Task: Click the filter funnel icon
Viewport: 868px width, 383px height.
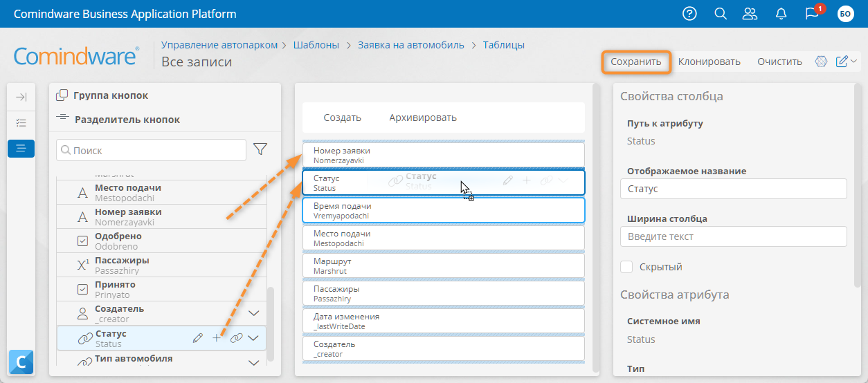Action: click(x=260, y=149)
